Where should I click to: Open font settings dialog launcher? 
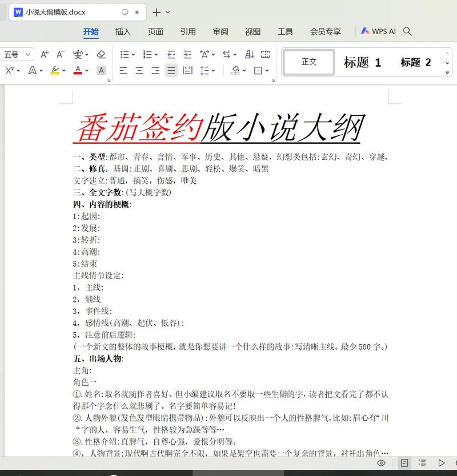(109, 80)
